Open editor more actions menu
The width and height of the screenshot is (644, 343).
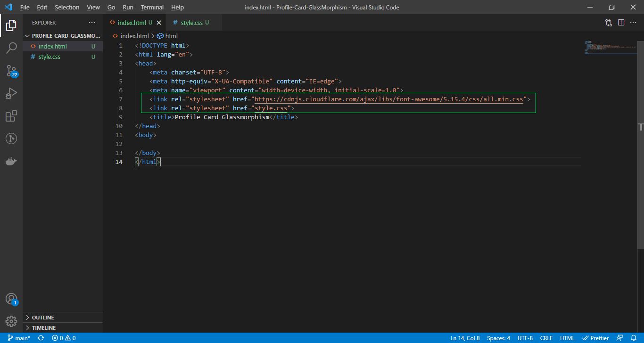click(x=634, y=23)
